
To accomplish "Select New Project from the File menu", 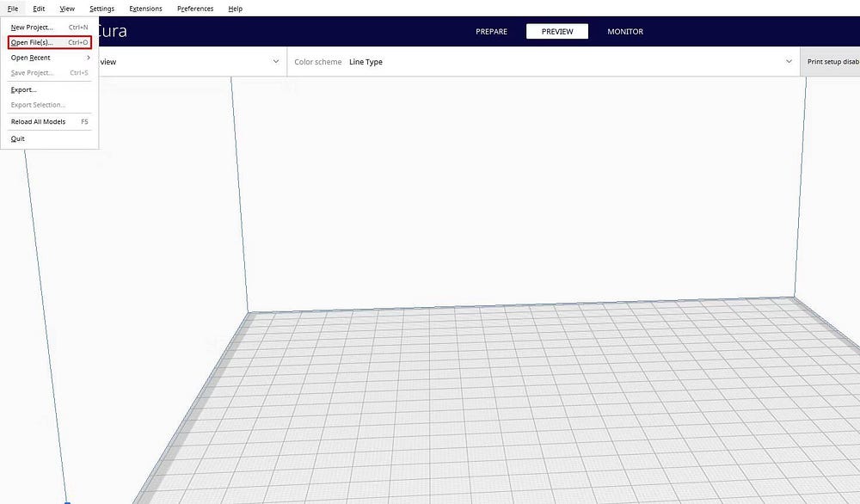I will click(x=32, y=28).
